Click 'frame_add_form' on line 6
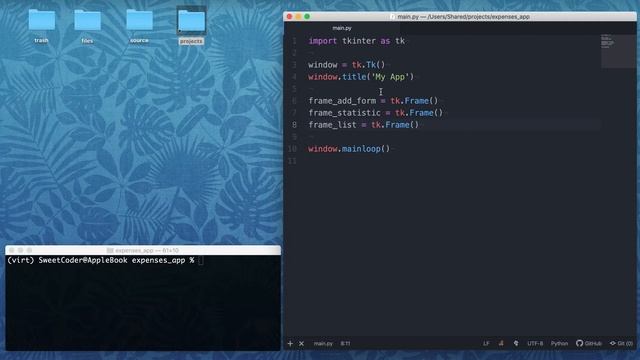Viewport: 640px width, 360px height. [342, 101]
